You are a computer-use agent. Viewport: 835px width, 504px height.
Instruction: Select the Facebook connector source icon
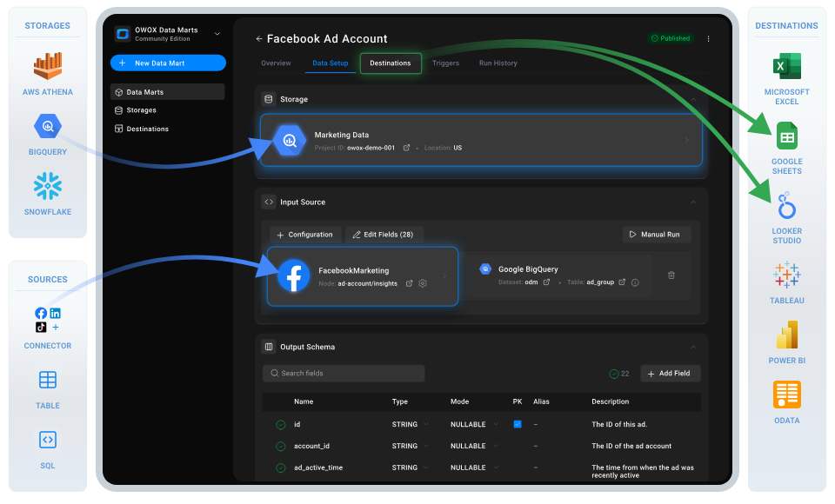coord(41,313)
